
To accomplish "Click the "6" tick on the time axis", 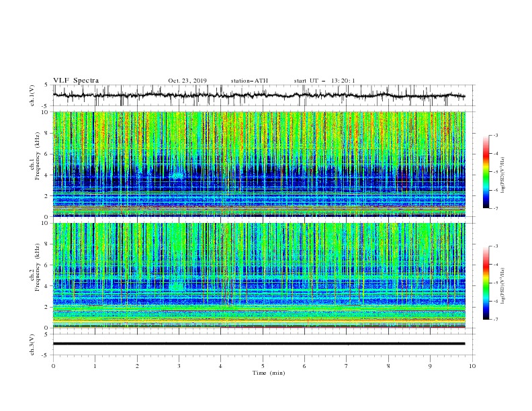I will point(304,366).
